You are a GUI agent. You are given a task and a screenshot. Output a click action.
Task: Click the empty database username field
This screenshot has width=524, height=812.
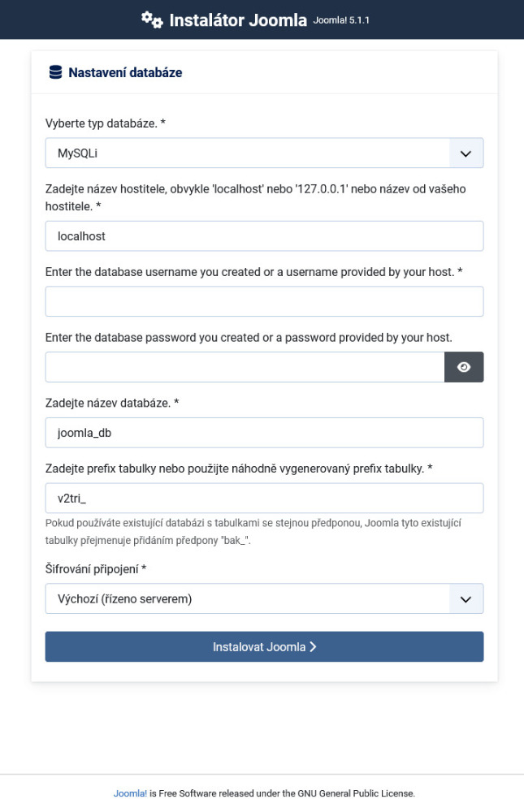264,301
